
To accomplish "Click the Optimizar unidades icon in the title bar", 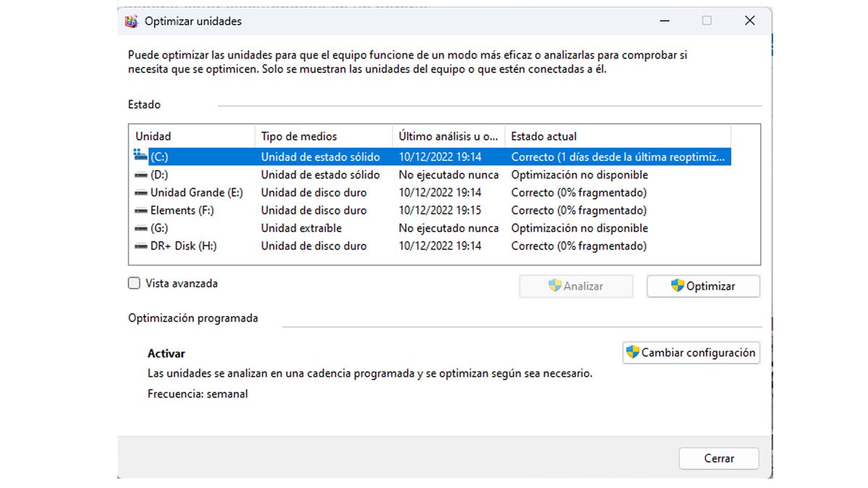I will 132,21.
